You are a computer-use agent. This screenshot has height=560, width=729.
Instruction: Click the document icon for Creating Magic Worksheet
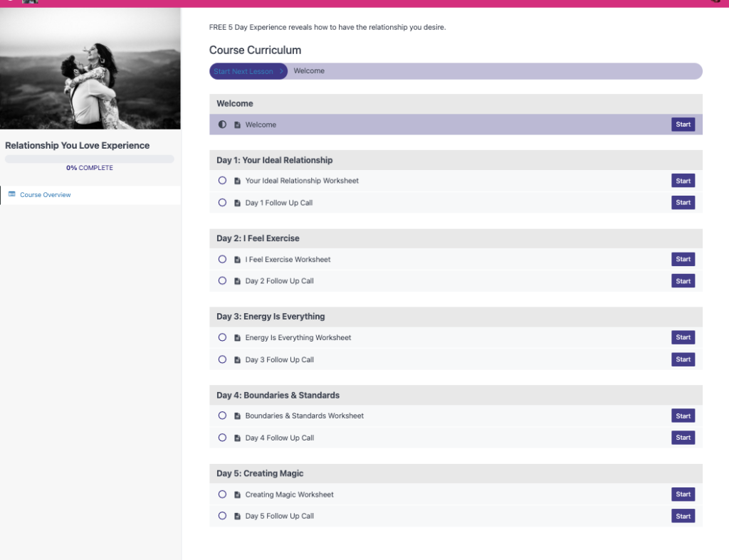[x=237, y=495]
